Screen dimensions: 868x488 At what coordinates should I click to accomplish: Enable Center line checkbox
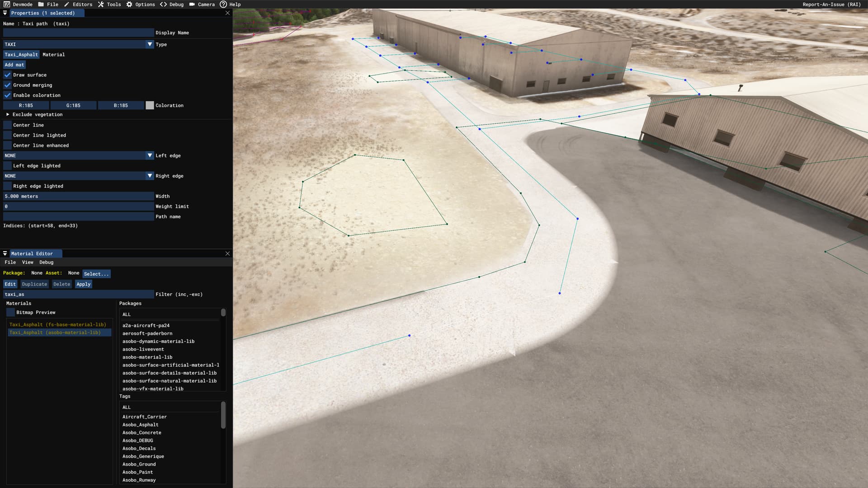[7, 125]
